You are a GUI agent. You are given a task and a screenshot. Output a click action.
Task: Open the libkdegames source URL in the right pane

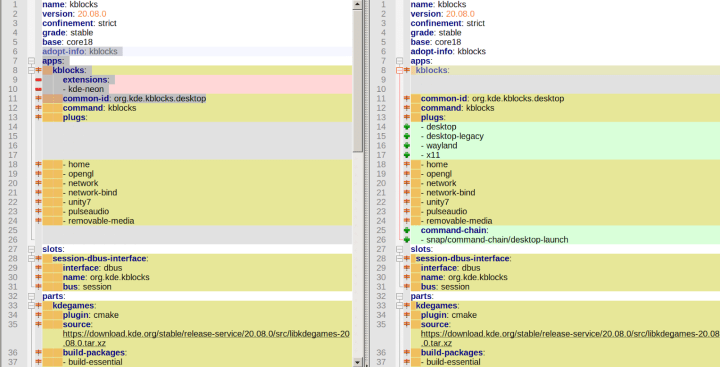click(570, 339)
